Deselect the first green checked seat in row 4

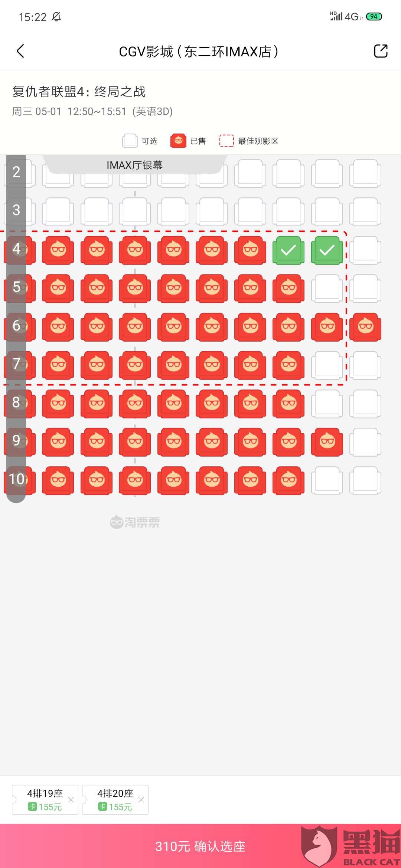pyautogui.click(x=288, y=250)
